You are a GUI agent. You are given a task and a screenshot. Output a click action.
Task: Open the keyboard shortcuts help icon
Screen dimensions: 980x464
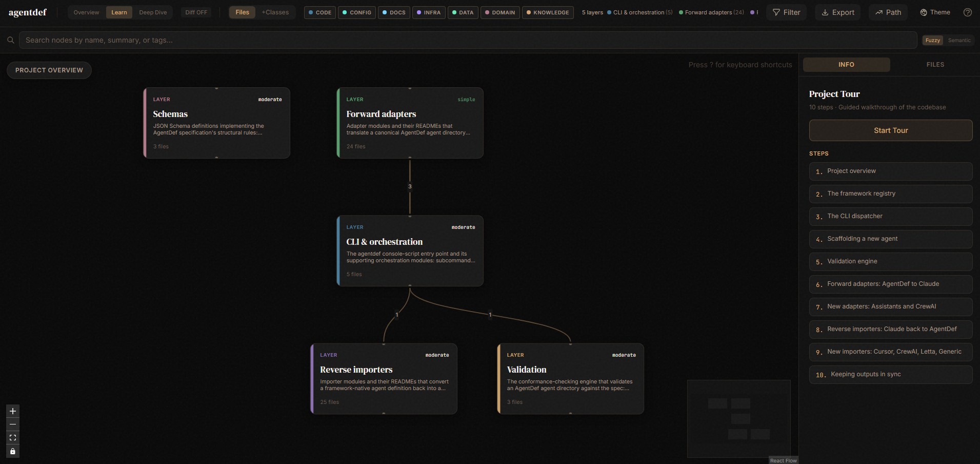tap(967, 12)
